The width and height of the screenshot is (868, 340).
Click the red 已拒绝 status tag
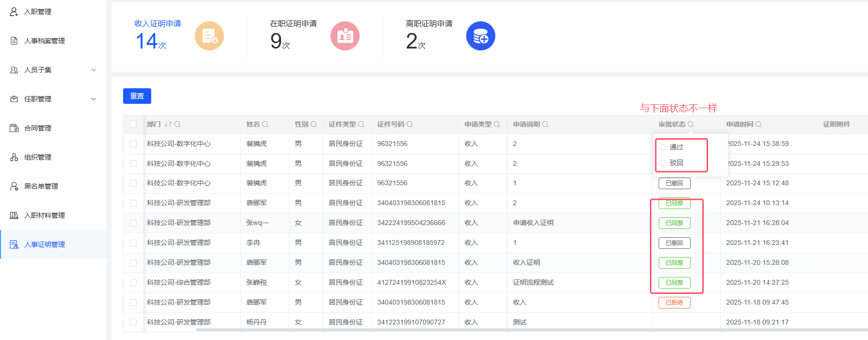click(x=674, y=303)
